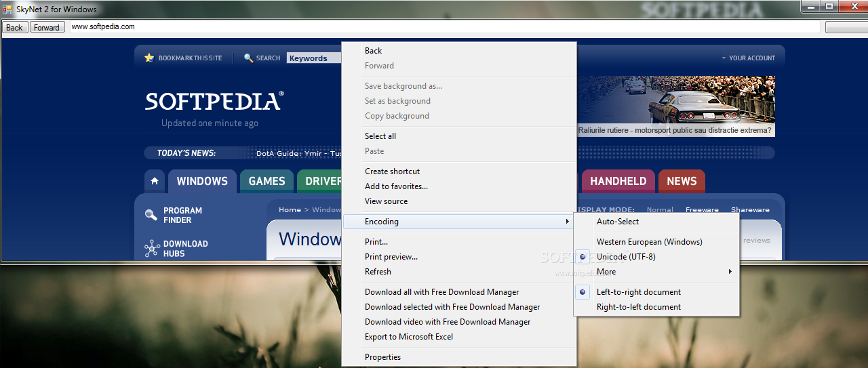Click the Program Finder magnifier icon
Screen dimensions: 868x368
151,216
